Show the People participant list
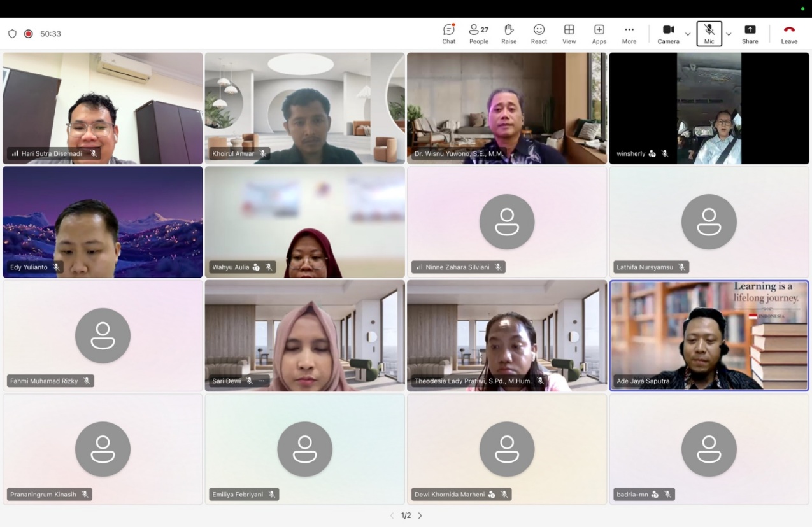 (x=479, y=34)
